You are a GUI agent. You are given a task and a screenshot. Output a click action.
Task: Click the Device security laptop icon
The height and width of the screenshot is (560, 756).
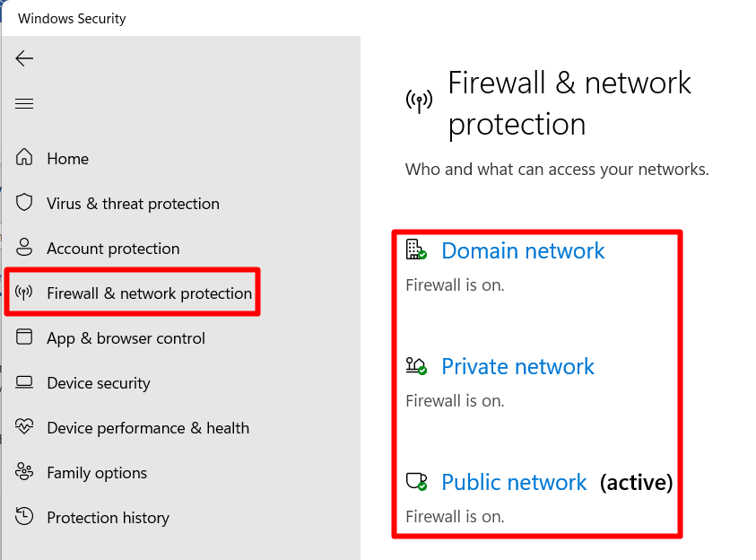point(24,382)
